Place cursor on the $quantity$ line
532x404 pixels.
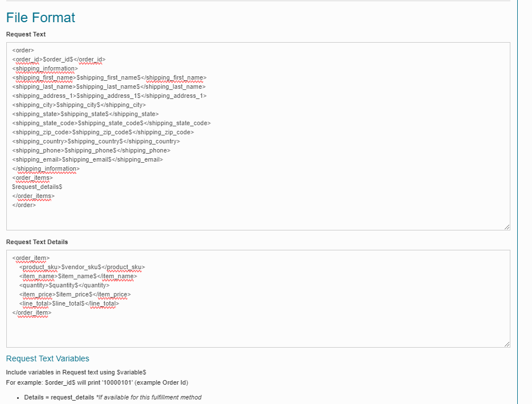(64, 285)
